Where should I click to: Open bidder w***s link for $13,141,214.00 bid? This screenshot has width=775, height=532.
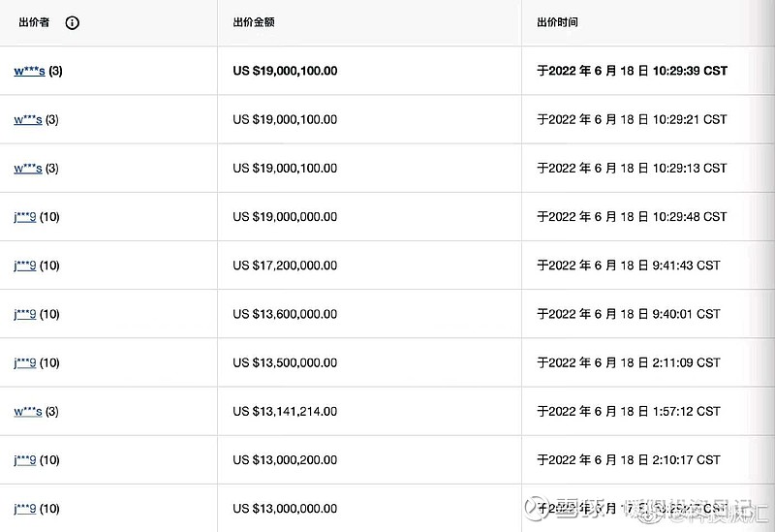coord(28,411)
